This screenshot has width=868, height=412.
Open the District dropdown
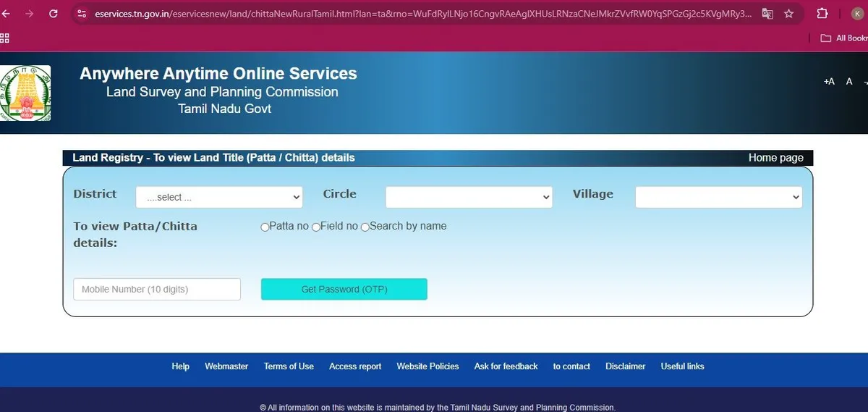[219, 197]
